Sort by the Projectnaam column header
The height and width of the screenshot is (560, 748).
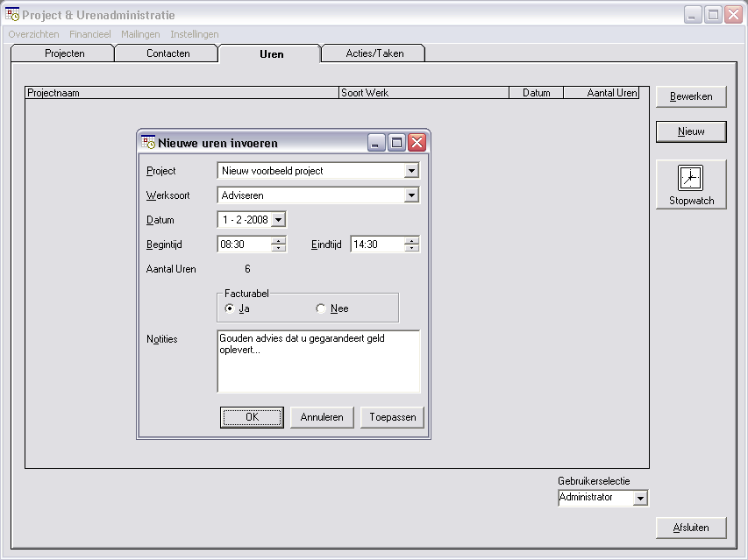click(182, 93)
